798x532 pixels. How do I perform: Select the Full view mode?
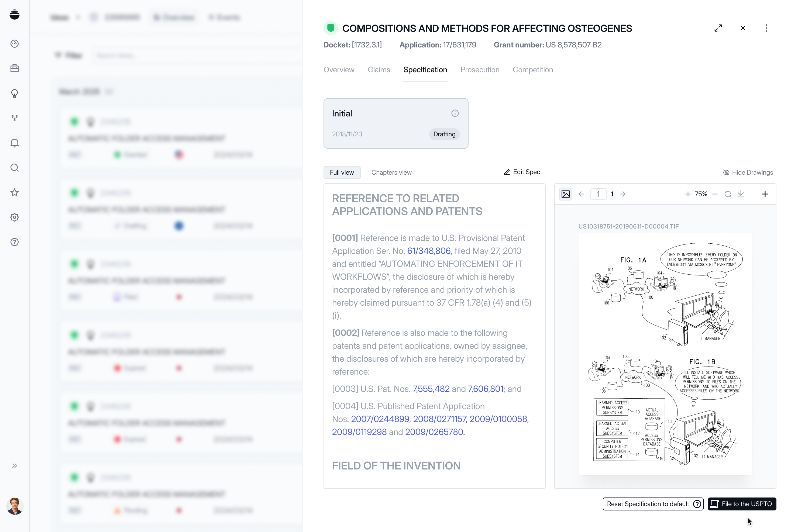pyautogui.click(x=342, y=172)
